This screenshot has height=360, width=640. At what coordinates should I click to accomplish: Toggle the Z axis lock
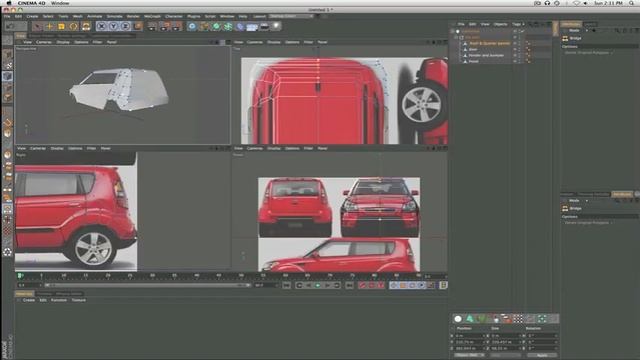[x=125, y=27]
